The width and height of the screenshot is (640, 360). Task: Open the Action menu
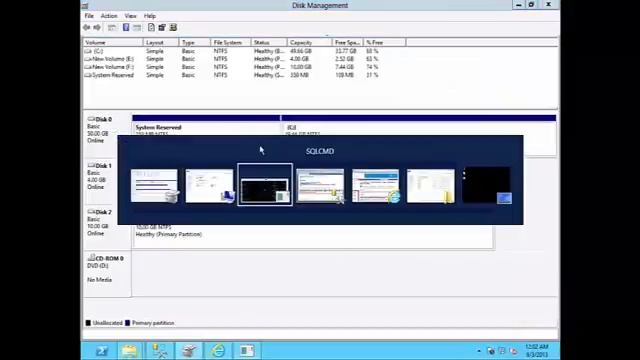pyautogui.click(x=109, y=16)
